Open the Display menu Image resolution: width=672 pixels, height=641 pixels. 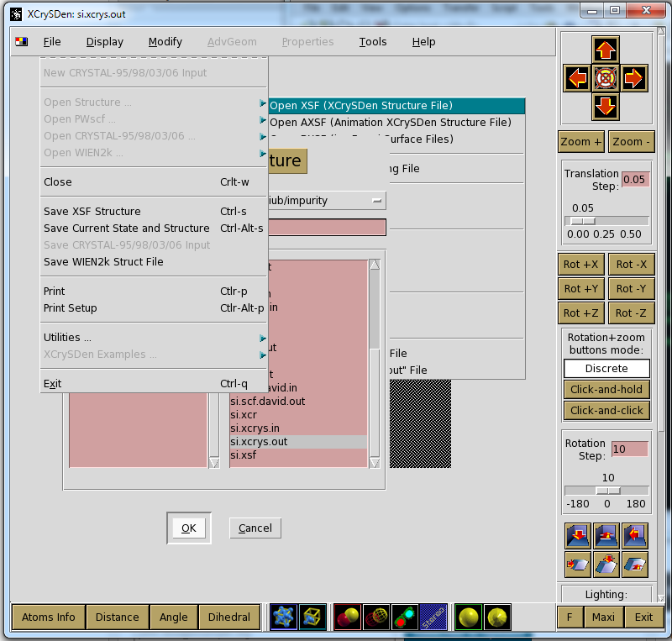[104, 42]
